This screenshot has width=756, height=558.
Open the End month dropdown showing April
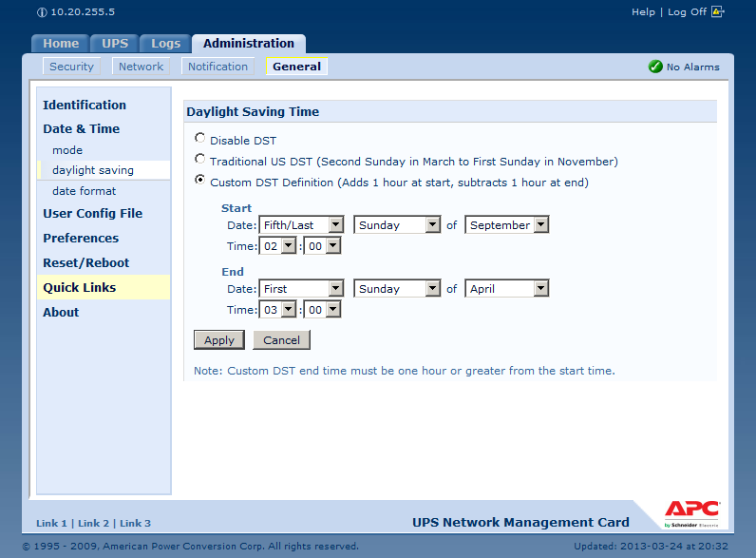507,289
